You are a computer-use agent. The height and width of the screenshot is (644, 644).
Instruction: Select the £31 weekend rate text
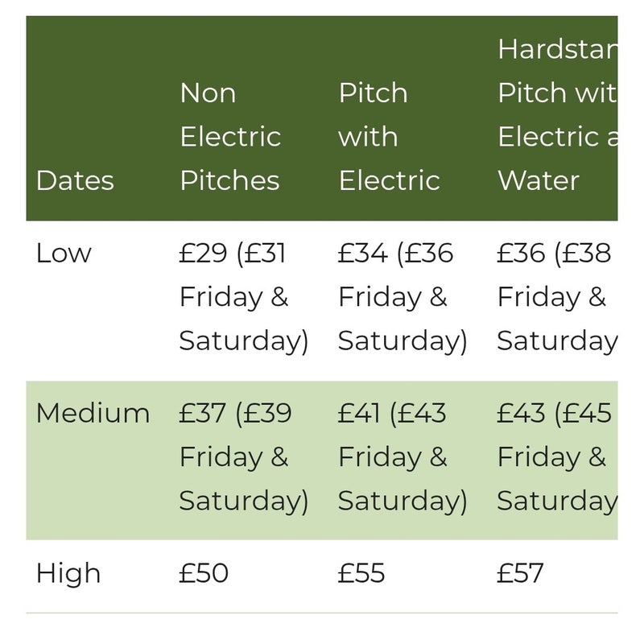(x=266, y=254)
